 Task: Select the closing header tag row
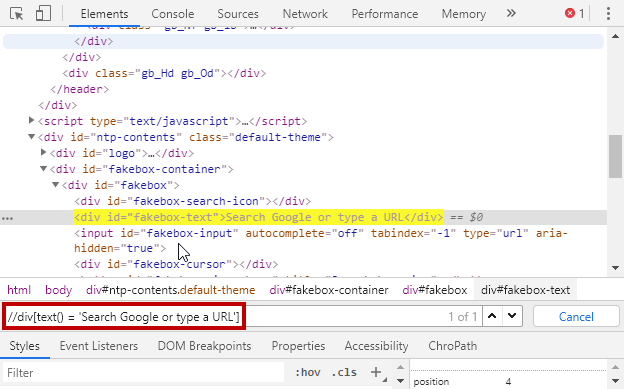coord(80,89)
